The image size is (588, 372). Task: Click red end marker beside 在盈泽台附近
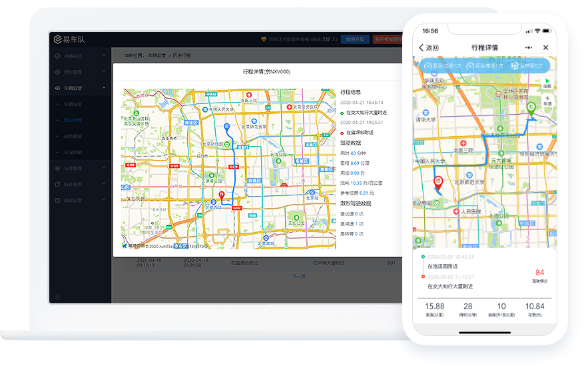[x=342, y=133]
